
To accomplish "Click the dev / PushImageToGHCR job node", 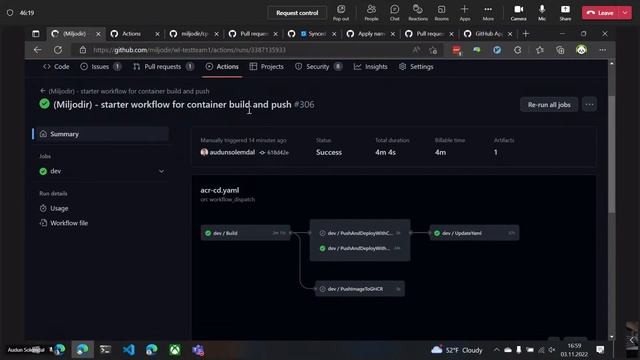I will click(x=360, y=289).
